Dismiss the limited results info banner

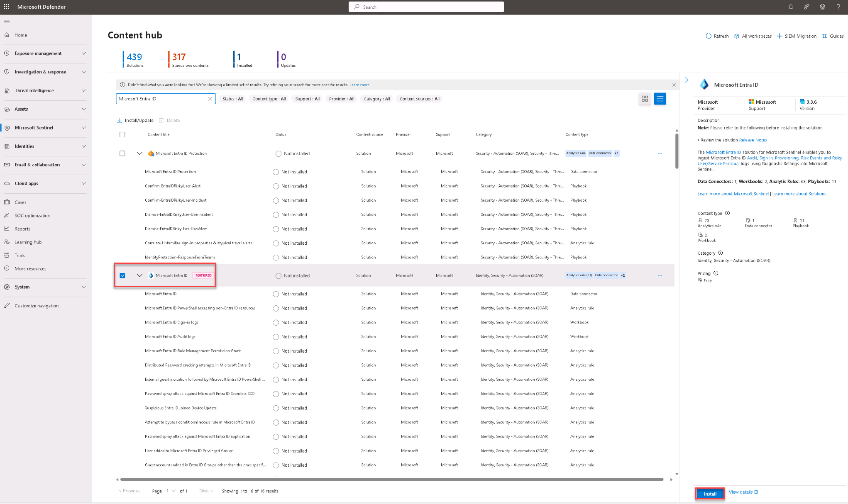click(674, 85)
